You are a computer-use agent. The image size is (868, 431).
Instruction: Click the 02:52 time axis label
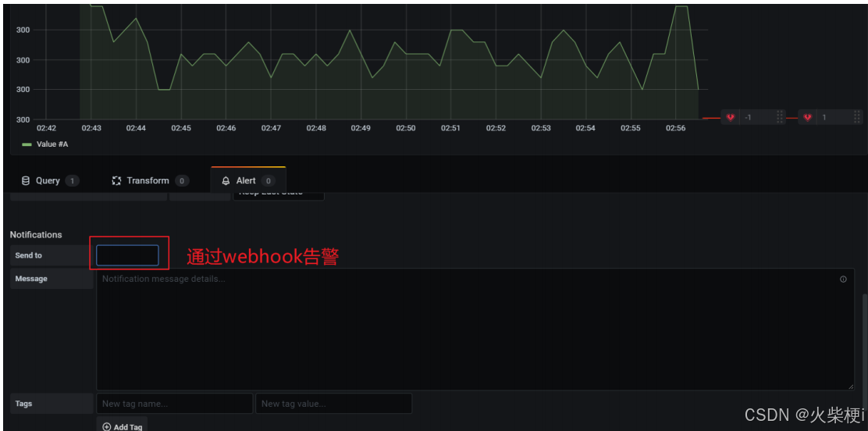496,128
